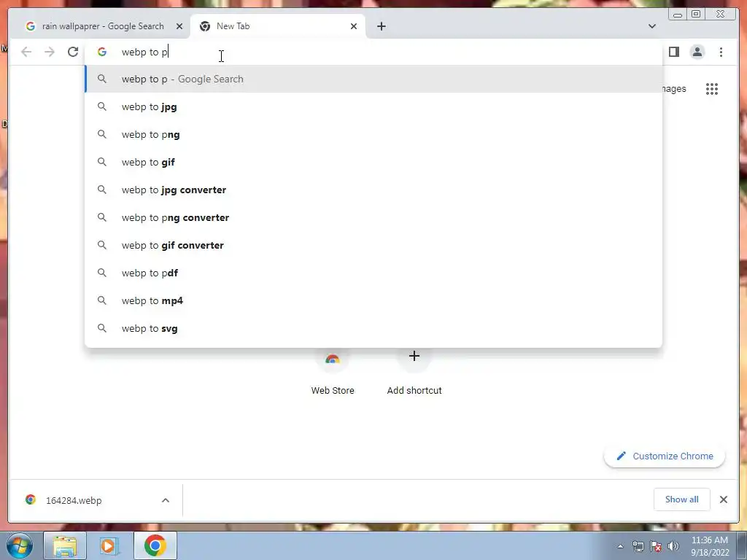Image resolution: width=747 pixels, height=560 pixels.
Task: Close the New Tab tab
Action: (354, 26)
